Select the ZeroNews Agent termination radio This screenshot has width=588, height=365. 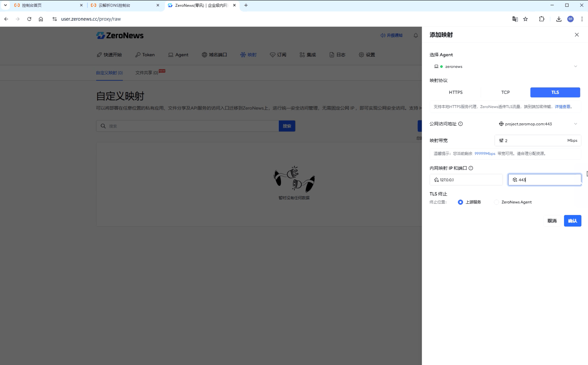(496, 202)
